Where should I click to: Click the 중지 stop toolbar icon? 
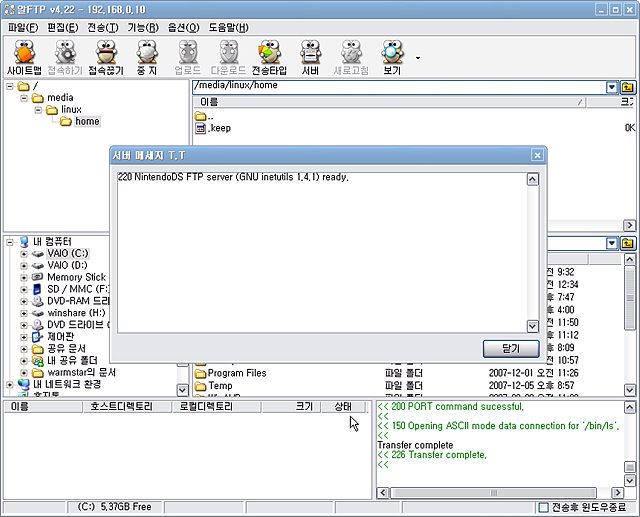pos(147,58)
